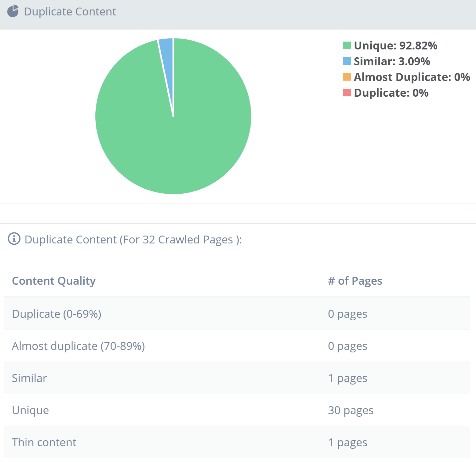Screen dimensions: 476x462
Task: Click legend label 'Unique: 92.82%'
Action: [395, 46]
